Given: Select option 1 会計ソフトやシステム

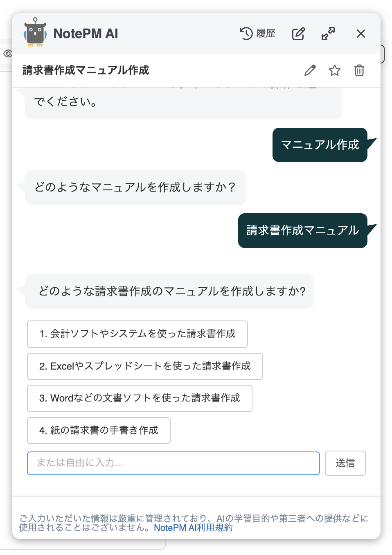Looking at the screenshot, I should pos(137,334).
